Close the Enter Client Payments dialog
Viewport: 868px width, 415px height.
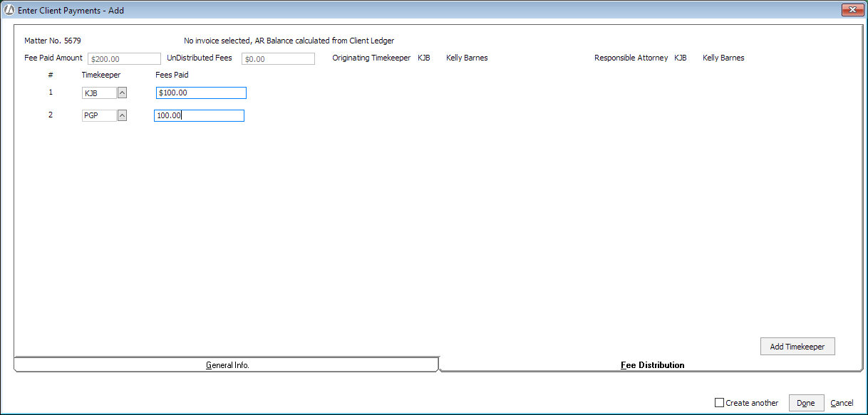coord(852,9)
